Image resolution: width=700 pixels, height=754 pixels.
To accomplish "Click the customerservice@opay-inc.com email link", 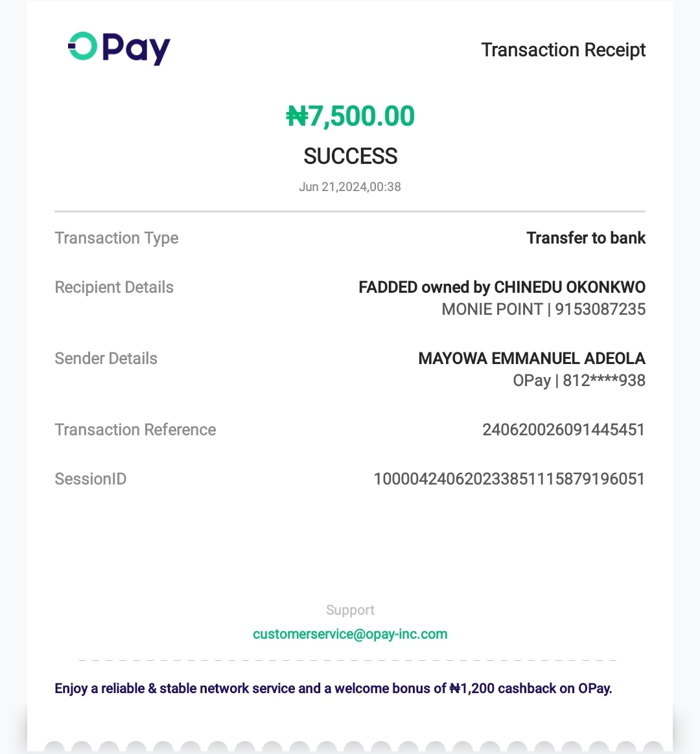I will point(350,634).
